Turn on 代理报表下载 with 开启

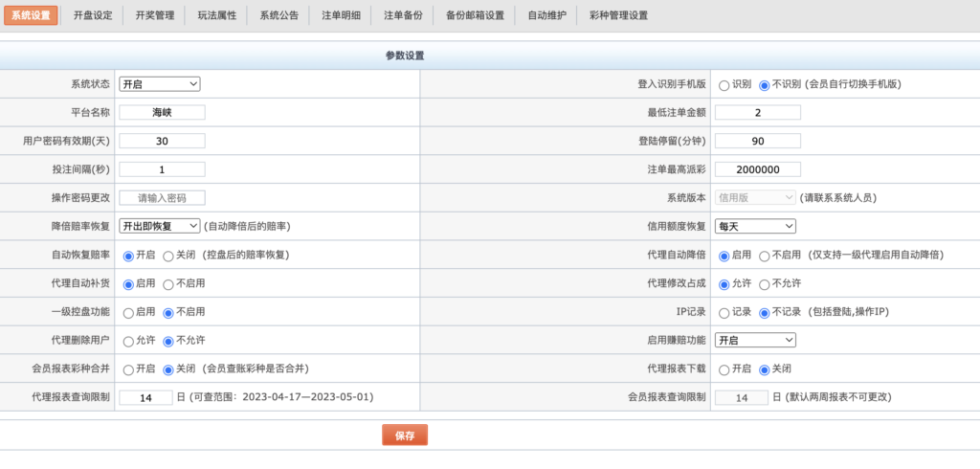tap(724, 368)
